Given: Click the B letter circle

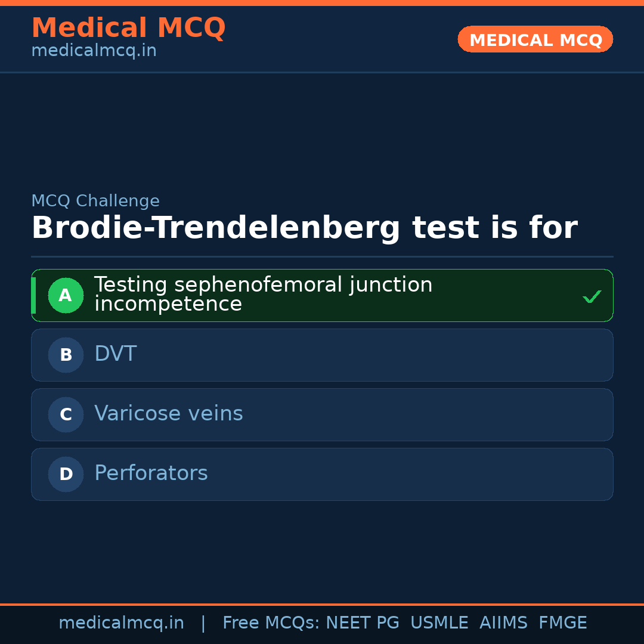Looking at the screenshot, I should point(66,355).
